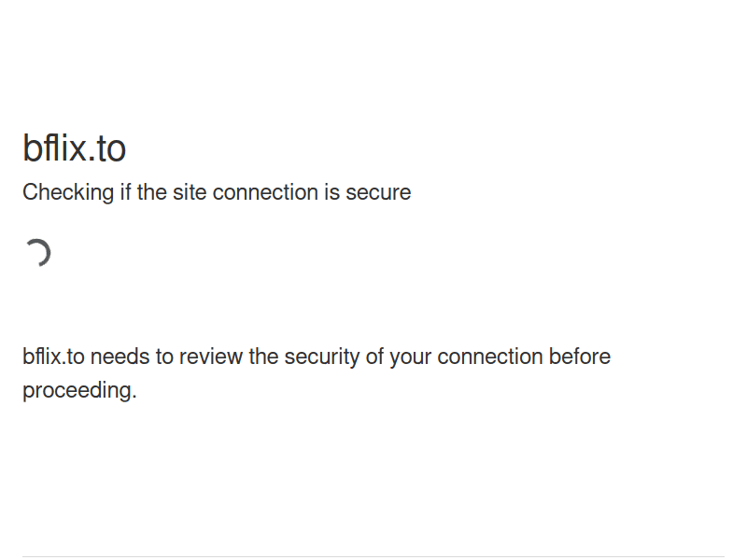Click the loading spinner icon

(37, 253)
